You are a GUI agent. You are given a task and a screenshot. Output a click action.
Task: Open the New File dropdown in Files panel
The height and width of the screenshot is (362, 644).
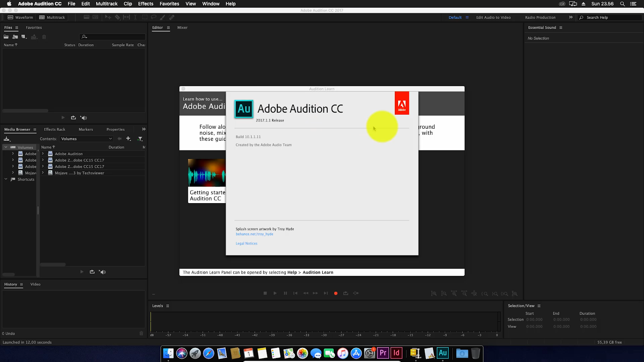coord(24,37)
